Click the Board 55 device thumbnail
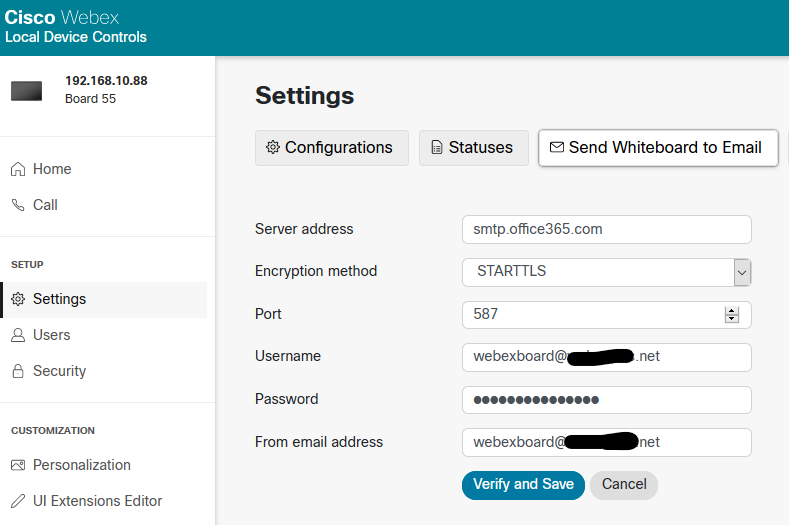The image size is (789, 525). [x=27, y=91]
